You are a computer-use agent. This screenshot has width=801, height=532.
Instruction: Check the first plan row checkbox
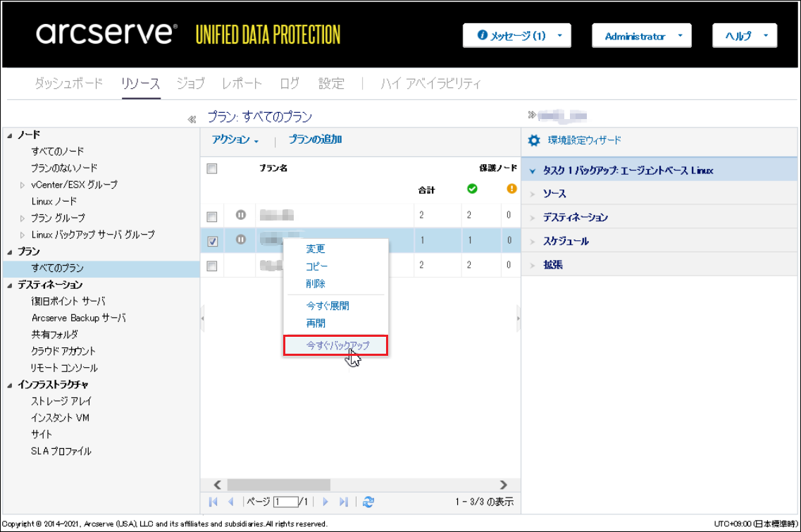(x=212, y=217)
